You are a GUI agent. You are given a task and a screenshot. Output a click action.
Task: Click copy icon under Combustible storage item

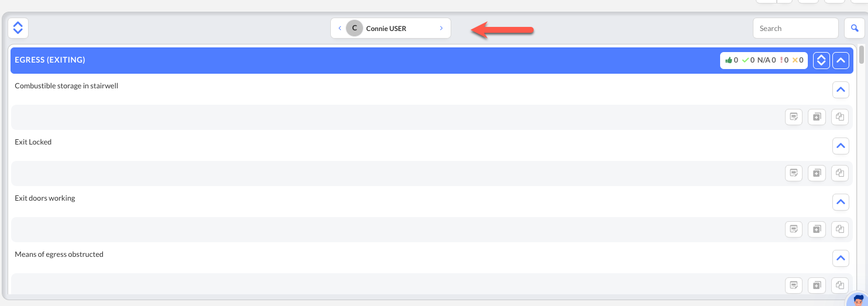[x=840, y=117]
